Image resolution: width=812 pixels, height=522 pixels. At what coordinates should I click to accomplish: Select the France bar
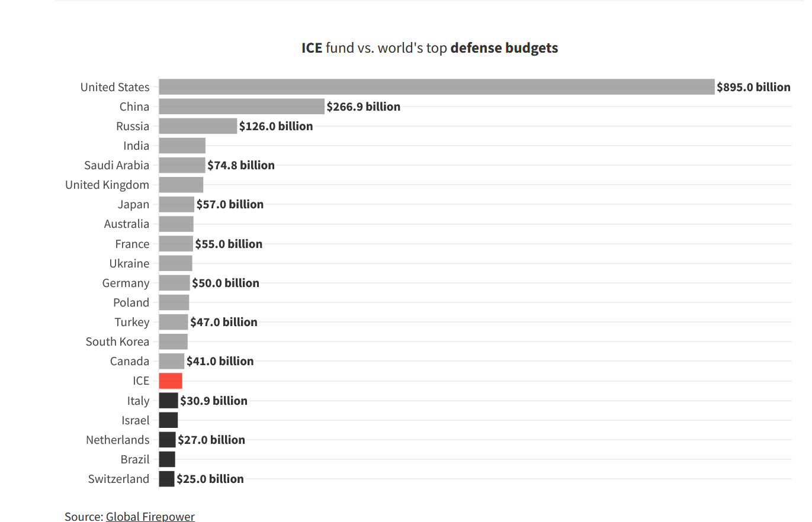[x=176, y=244]
